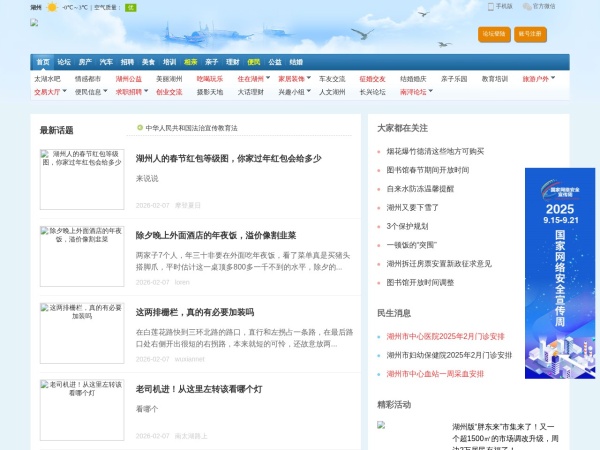Image resolution: width=600 pixels, height=450 pixels.
Task: Open article 这两排栅栏，真的有必要加装吗
Action: click(194, 312)
